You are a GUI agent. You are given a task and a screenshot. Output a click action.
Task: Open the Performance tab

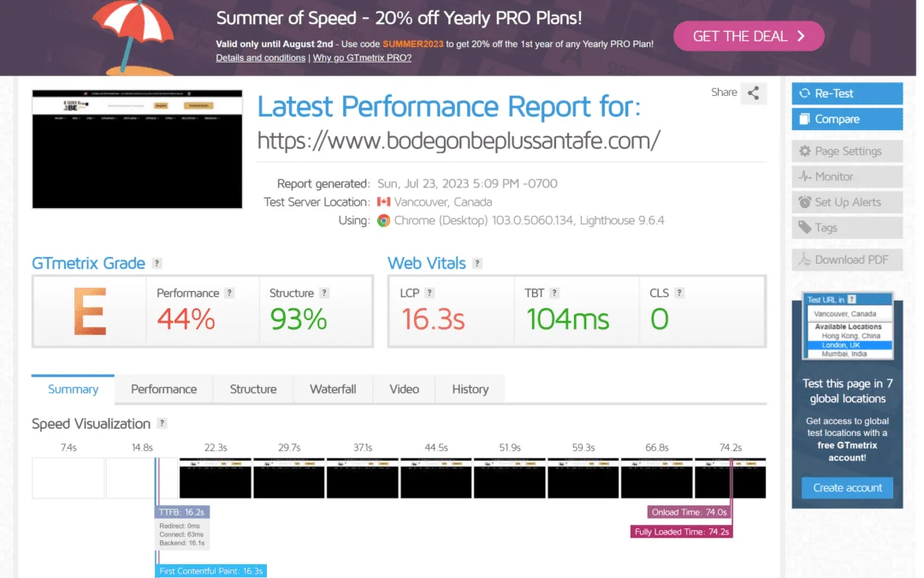[163, 389]
